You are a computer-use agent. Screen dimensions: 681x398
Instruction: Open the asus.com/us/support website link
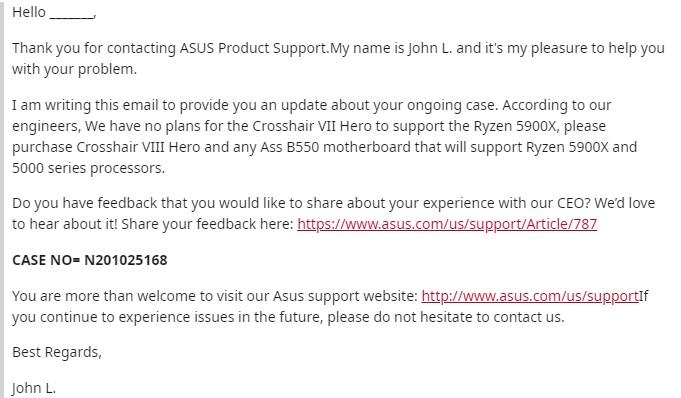pyautogui.click(x=530, y=296)
